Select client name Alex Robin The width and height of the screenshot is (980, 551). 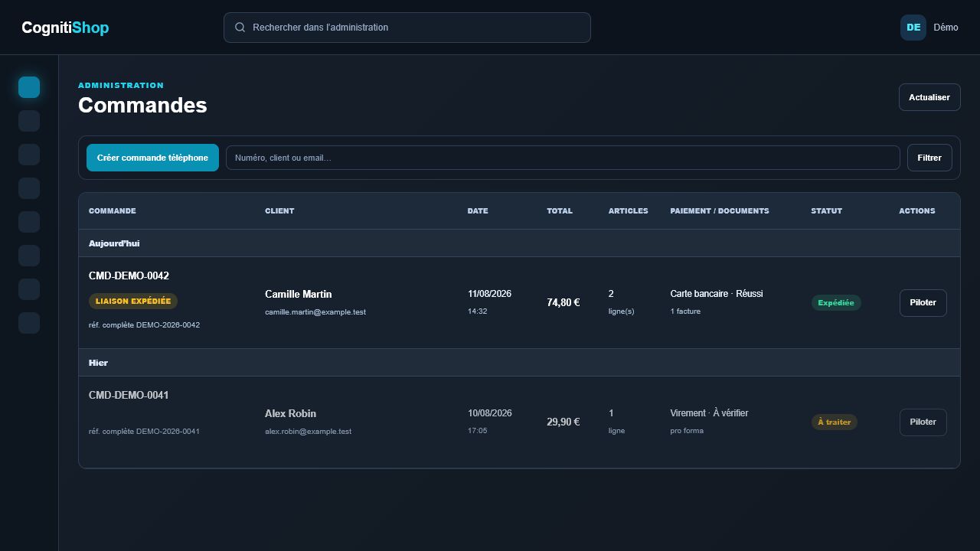[291, 413]
